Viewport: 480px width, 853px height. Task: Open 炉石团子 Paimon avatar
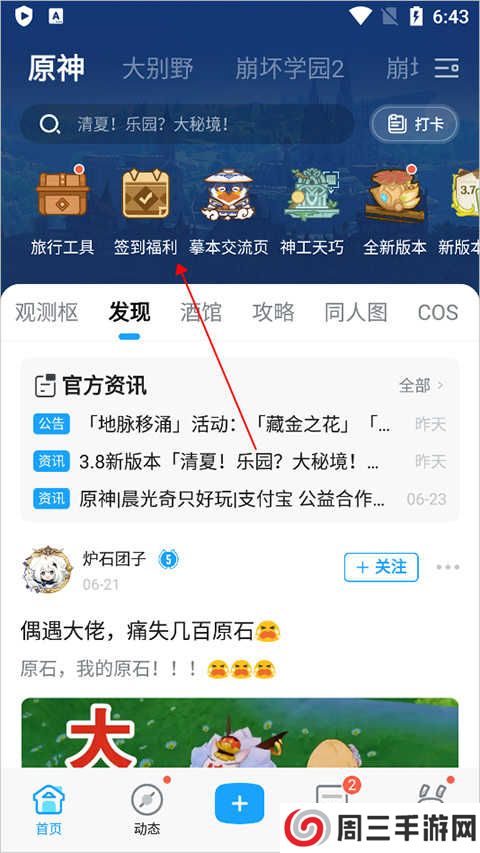tap(48, 570)
